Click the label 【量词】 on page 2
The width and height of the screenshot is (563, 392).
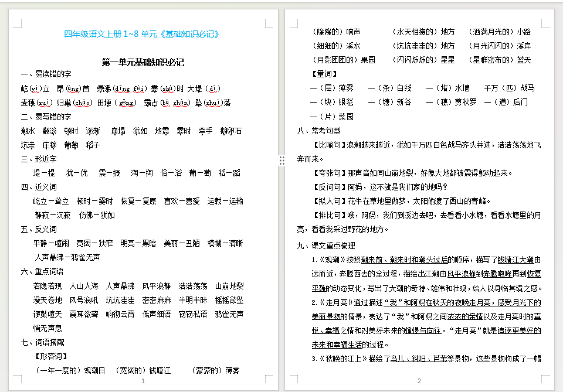(324, 74)
